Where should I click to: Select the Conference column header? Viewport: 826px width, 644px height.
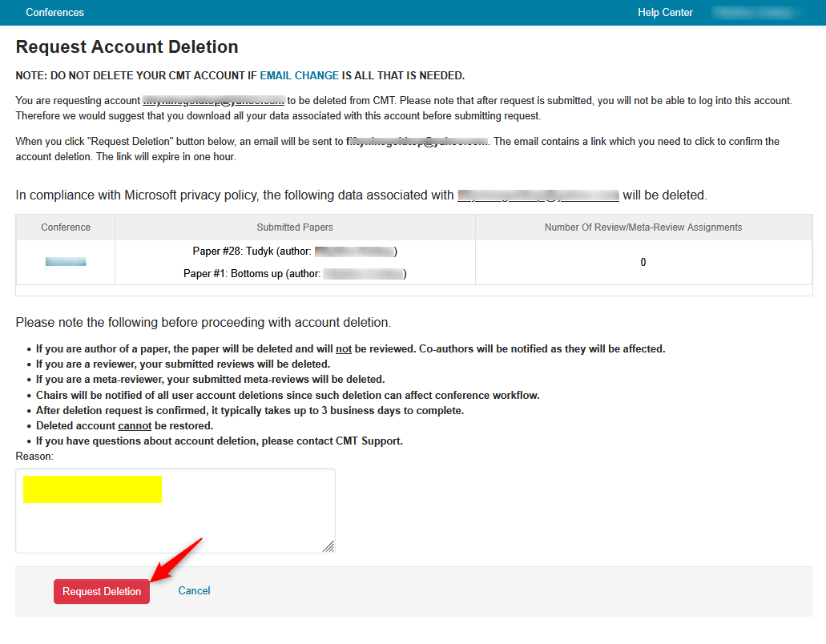click(x=66, y=227)
